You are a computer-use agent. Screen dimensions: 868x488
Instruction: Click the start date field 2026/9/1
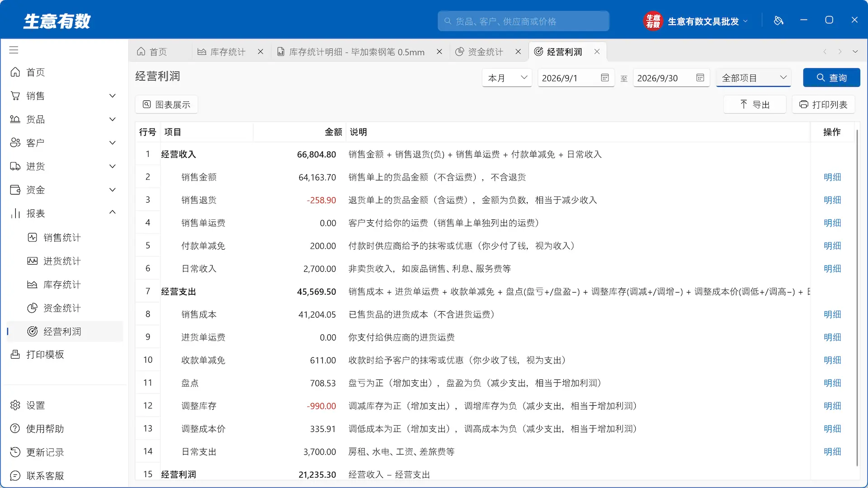tap(576, 78)
